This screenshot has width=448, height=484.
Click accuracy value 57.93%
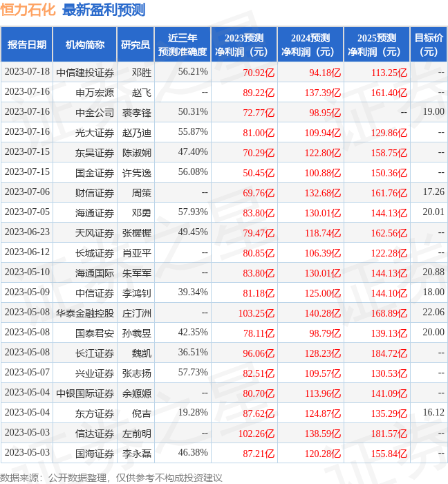193,212
